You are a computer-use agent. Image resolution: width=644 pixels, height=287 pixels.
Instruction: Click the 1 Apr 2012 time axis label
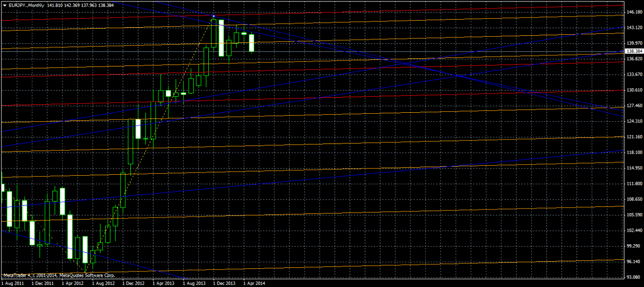click(x=73, y=283)
